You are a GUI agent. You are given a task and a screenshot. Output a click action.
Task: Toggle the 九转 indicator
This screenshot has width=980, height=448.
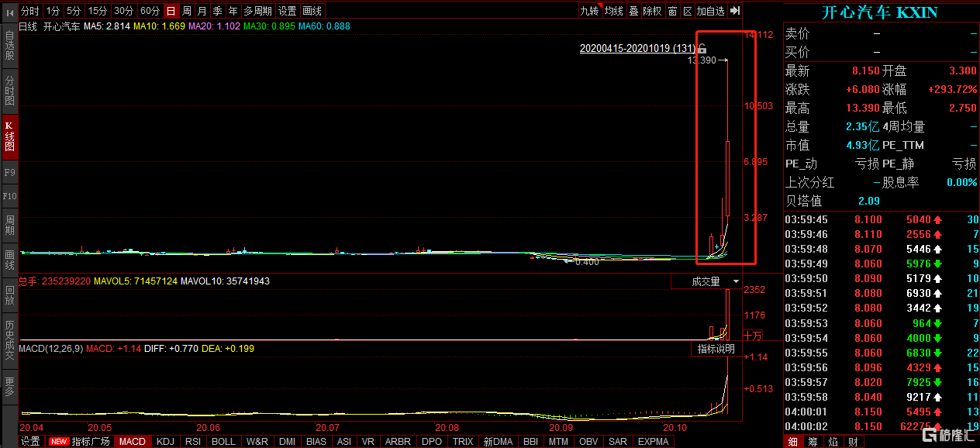[x=589, y=11]
